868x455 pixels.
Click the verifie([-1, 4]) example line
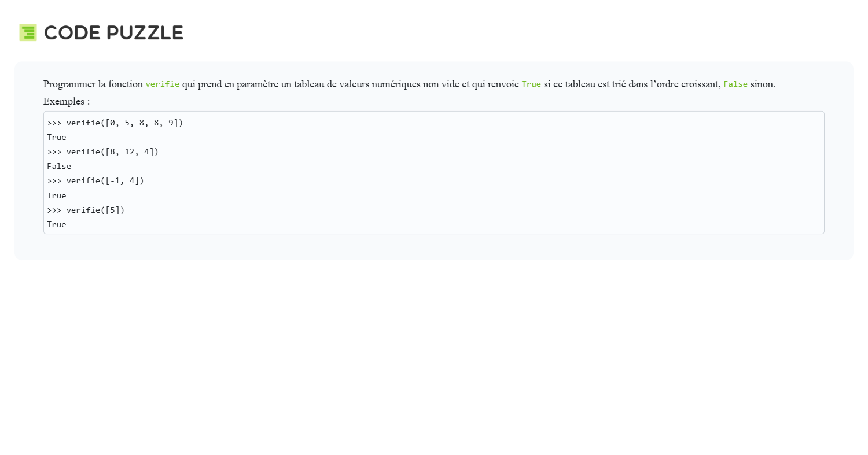pos(105,181)
